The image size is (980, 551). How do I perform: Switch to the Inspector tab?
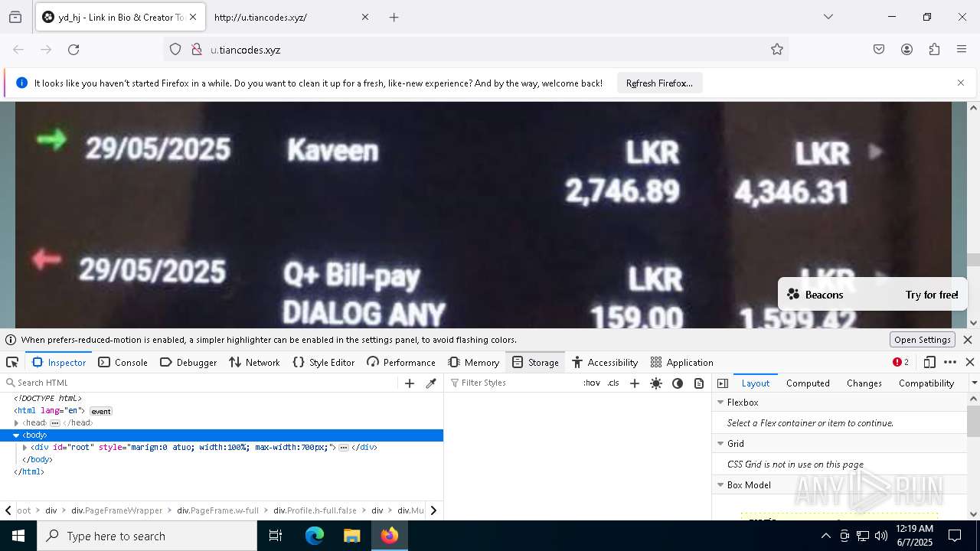tap(59, 362)
